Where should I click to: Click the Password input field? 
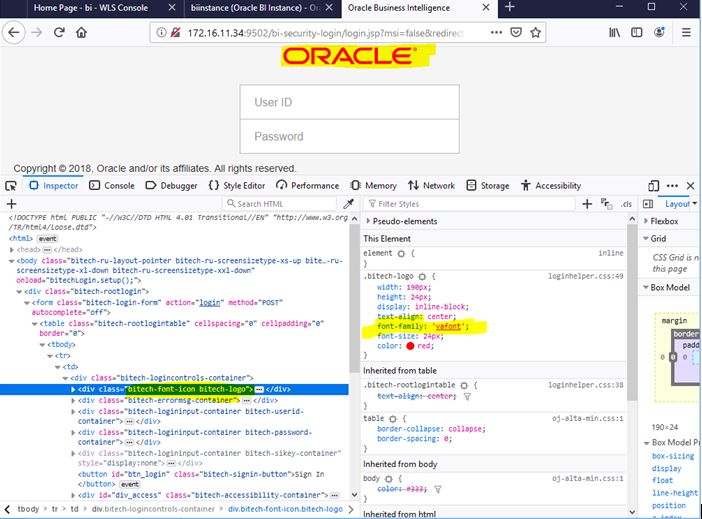point(350,137)
